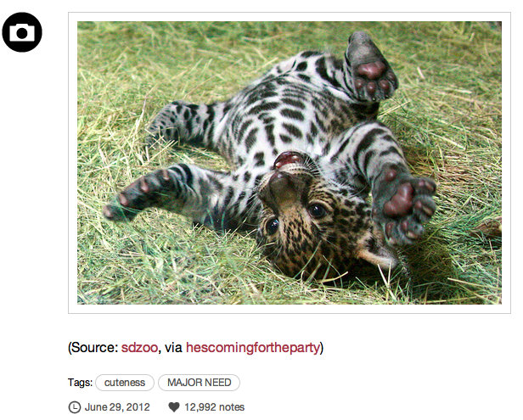
Task: Click the white photo frame's bottom border
Action: pyautogui.click(x=290, y=309)
